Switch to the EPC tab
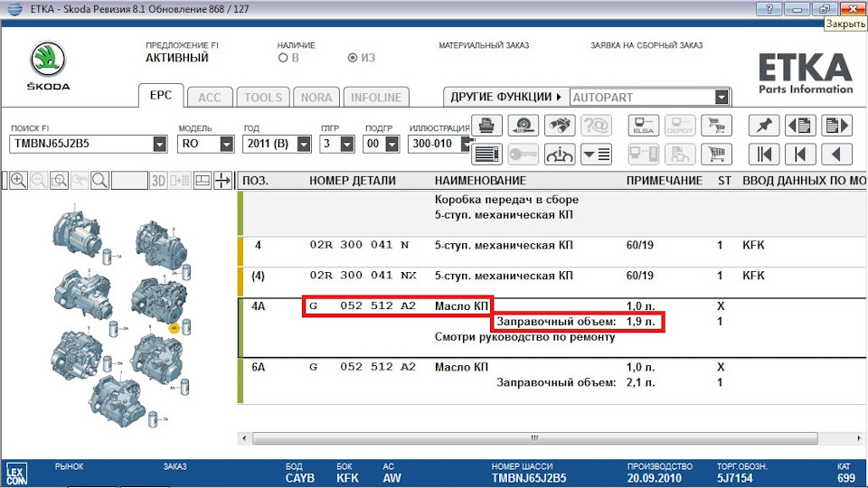Screen dimensions: 868x488 (161, 95)
